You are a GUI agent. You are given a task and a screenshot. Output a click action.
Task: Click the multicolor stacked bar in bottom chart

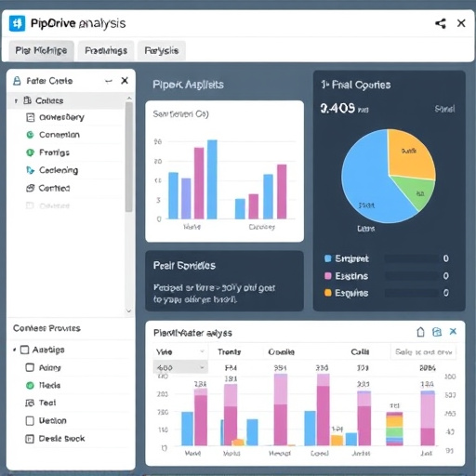[394, 429]
